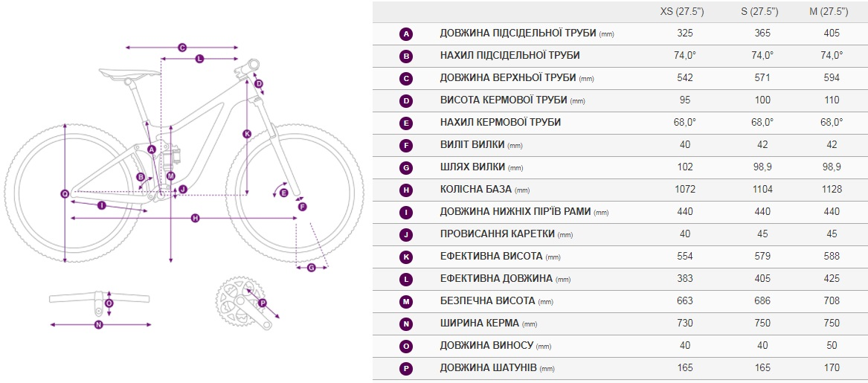Click the value 325 in the XS column
This screenshot has width=868, height=383.
[x=685, y=33]
